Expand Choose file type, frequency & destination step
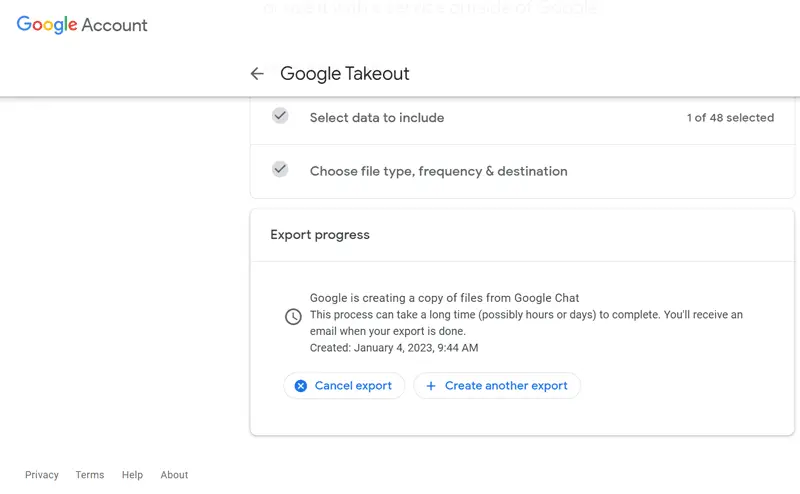 [438, 171]
